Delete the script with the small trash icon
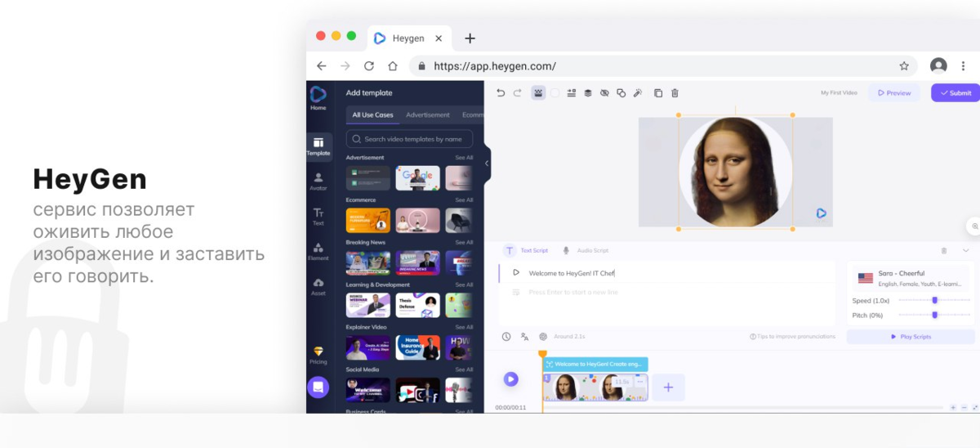 (x=944, y=250)
